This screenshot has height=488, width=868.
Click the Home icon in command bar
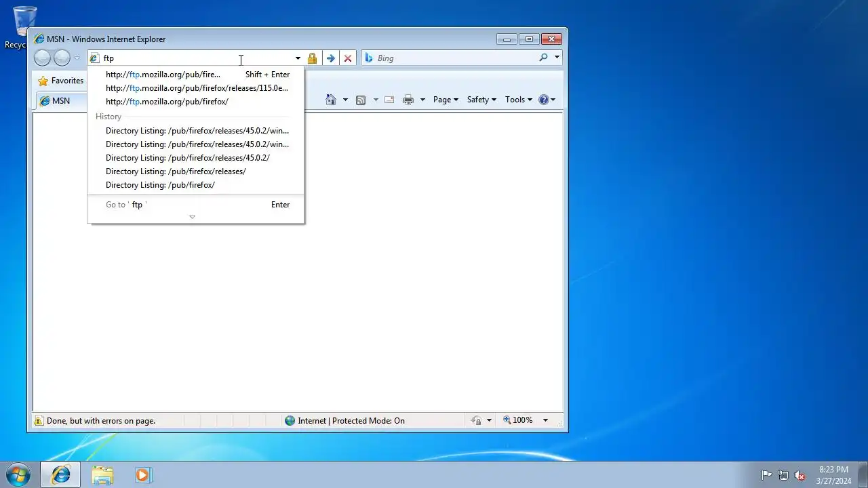tap(331, 100)
